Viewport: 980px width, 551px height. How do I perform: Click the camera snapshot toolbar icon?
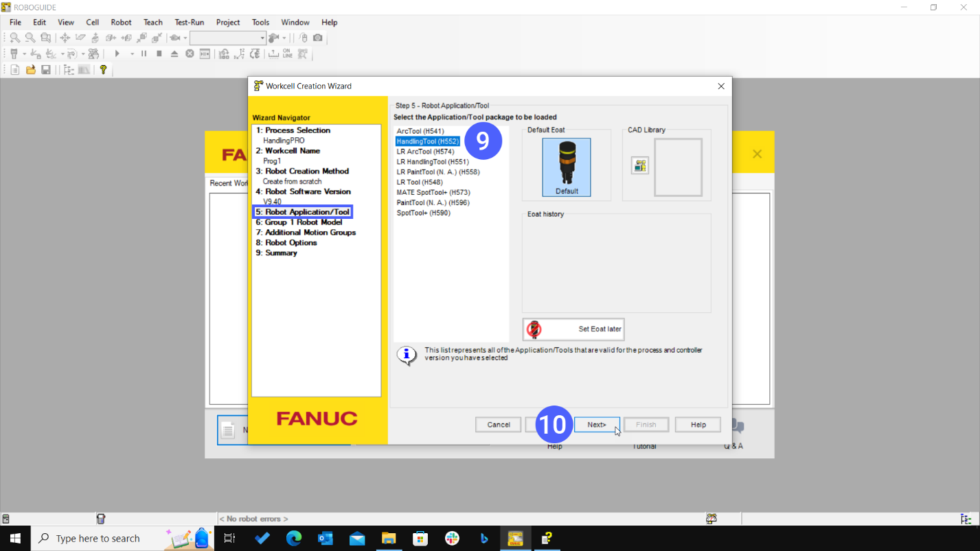tap(318, 38)
